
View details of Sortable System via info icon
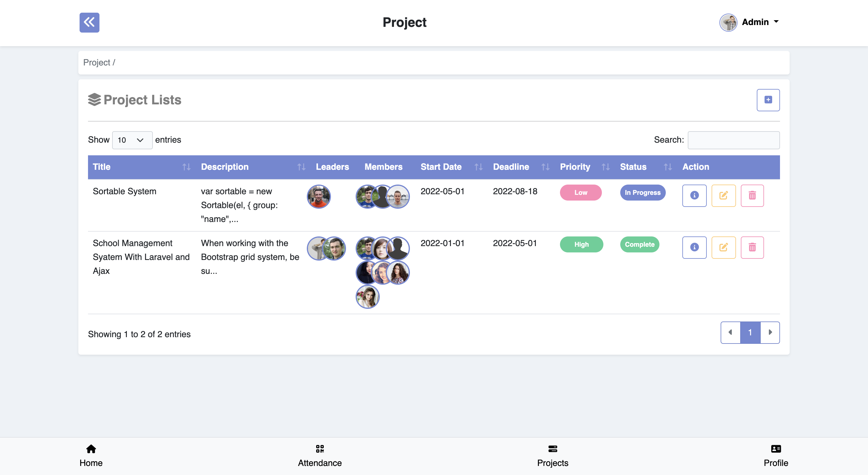(694, 195)
